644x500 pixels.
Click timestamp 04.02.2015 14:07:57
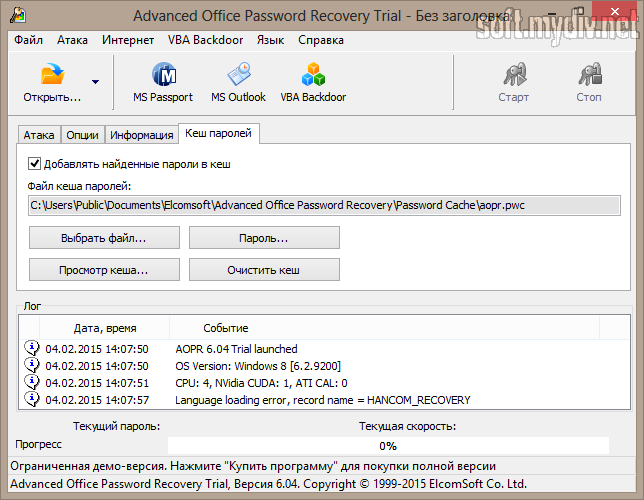point(97,400)
